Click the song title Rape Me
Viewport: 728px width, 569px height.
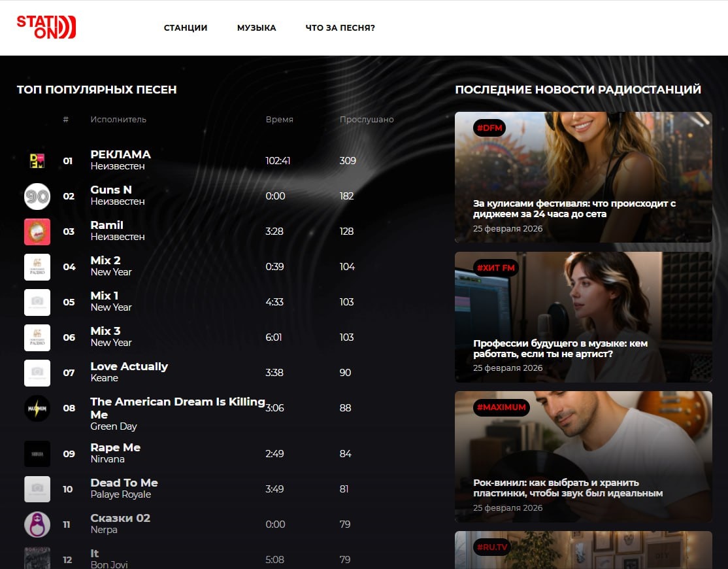(x=116, y=447)
